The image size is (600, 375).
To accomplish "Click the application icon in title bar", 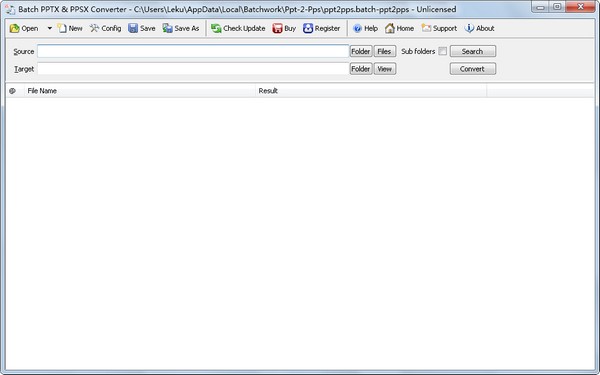I will pos(10,9).
